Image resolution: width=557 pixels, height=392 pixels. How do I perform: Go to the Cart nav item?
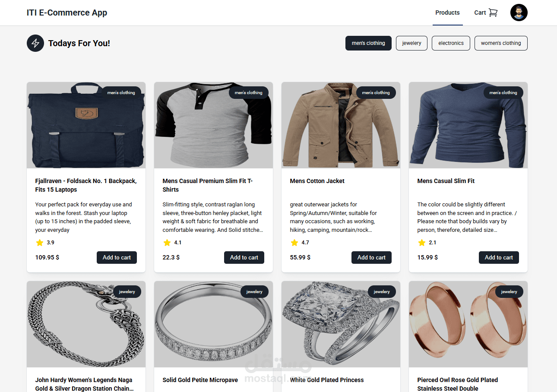pos(480,13)
